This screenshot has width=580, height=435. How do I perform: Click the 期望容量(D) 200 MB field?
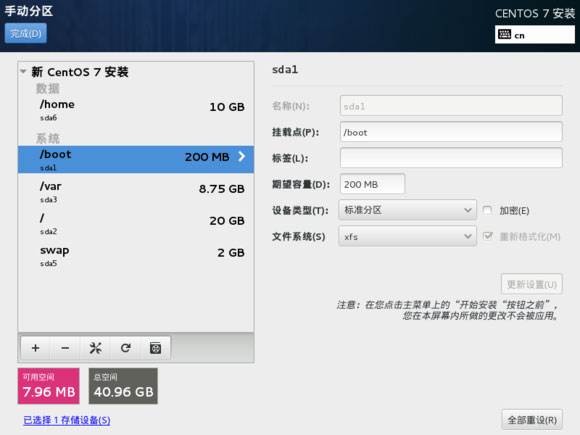click(372, 184)
